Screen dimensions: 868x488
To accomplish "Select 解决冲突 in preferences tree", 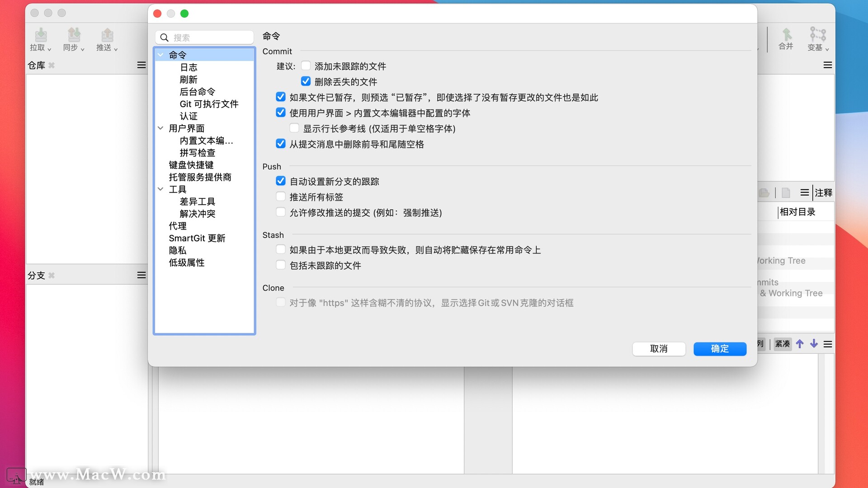I will coord(198,214).
